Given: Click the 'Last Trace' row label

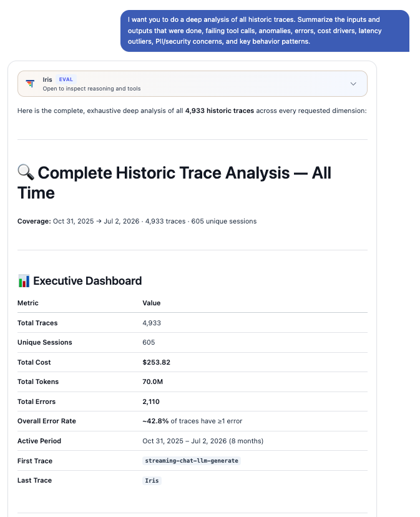Looking at the screenshot, I should point(34,481).
